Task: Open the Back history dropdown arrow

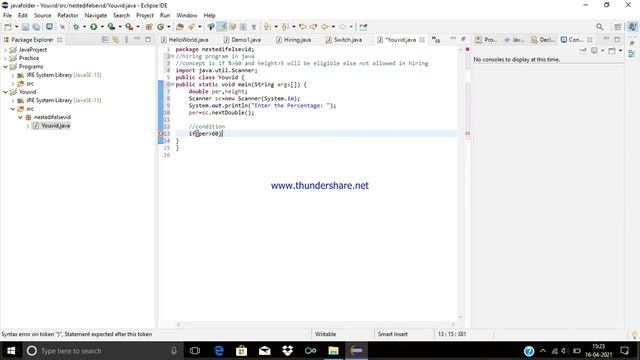Action: coord(333,27)
